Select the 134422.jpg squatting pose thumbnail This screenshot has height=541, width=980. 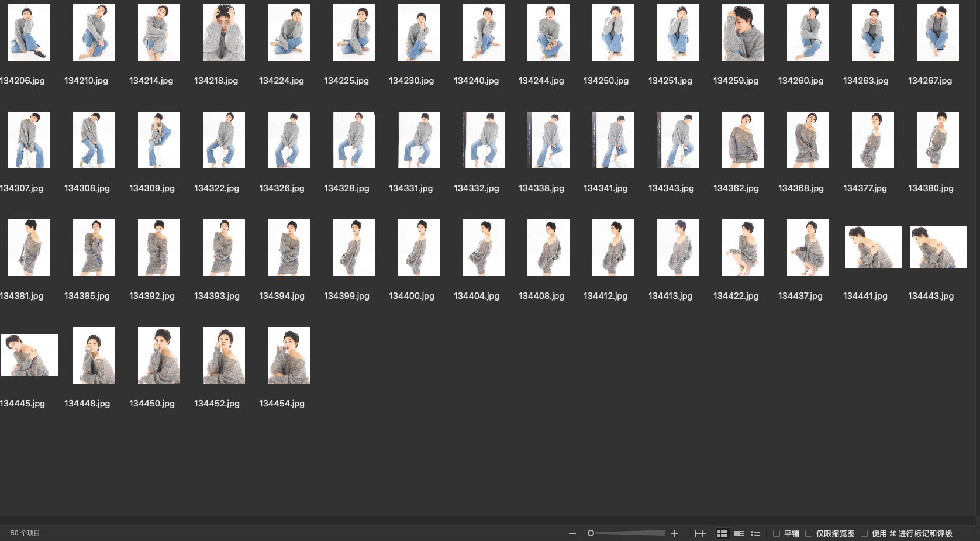tap(743, 248)
